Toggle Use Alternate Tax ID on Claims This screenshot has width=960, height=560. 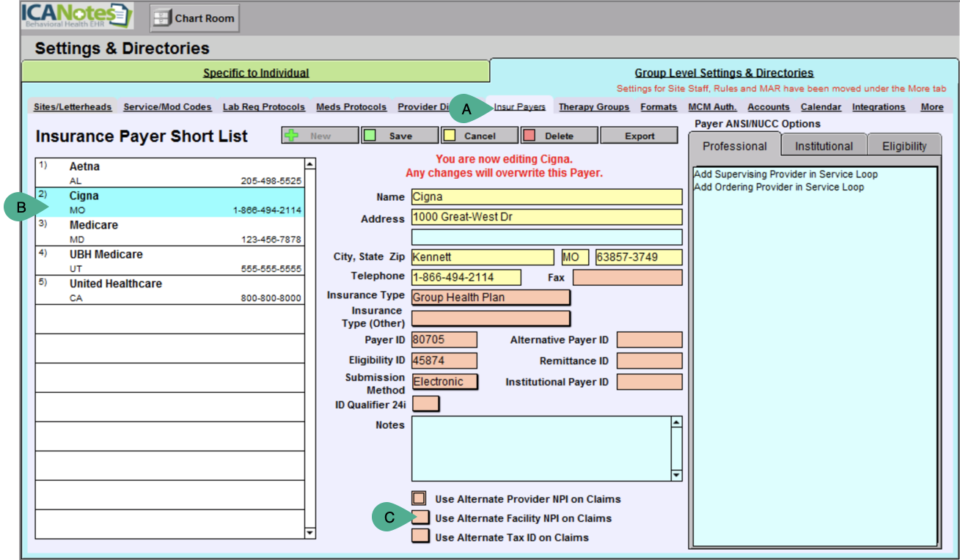click(420, 537)
